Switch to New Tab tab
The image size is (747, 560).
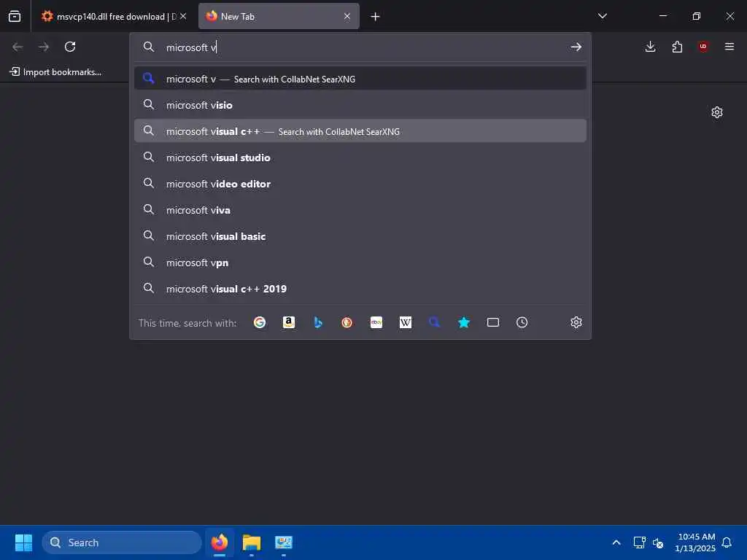click(x=279, y=16)
